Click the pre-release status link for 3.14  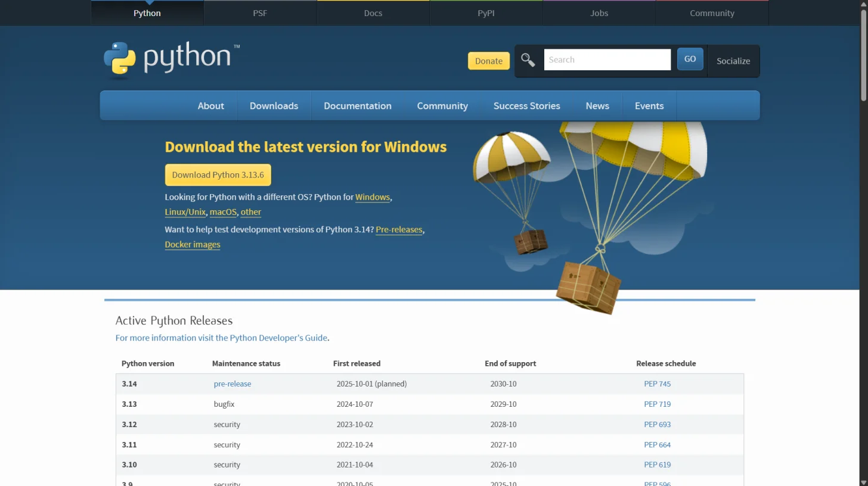click(x=232, y=384)
